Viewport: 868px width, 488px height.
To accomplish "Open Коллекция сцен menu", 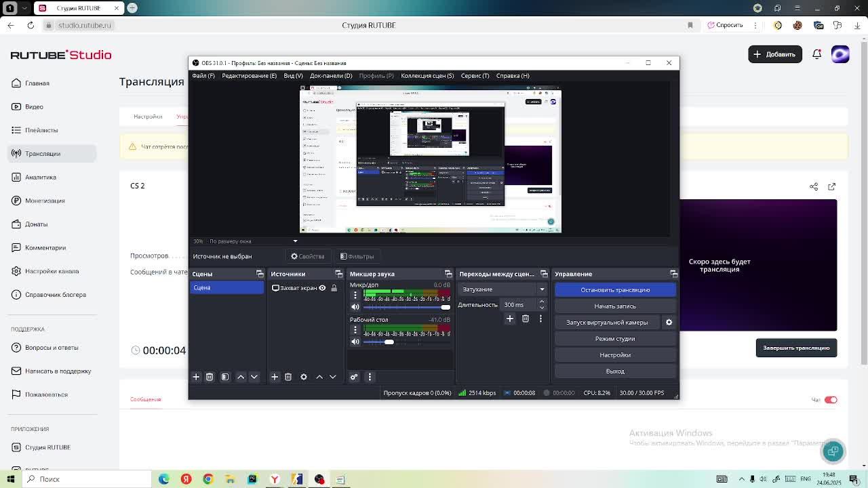I will point(427,76).
